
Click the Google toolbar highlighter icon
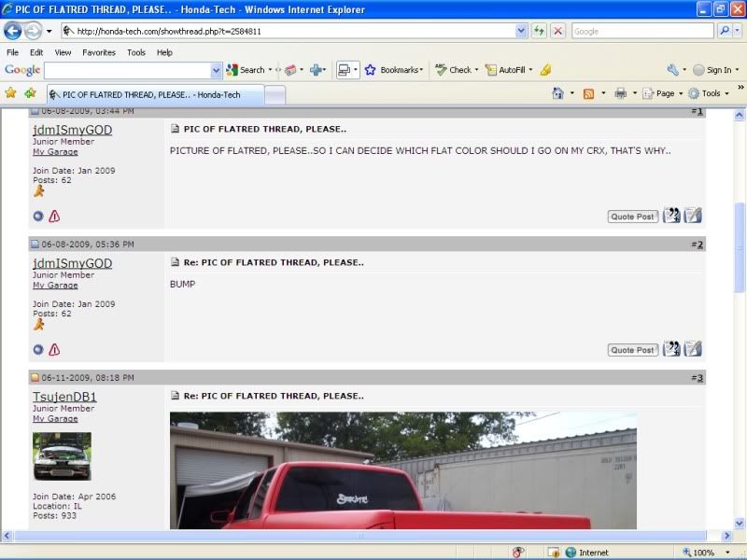(545, 70)
